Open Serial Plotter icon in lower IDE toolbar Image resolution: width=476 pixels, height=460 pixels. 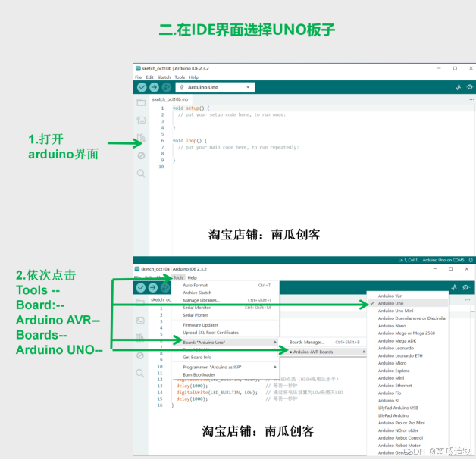coord(454,287)
